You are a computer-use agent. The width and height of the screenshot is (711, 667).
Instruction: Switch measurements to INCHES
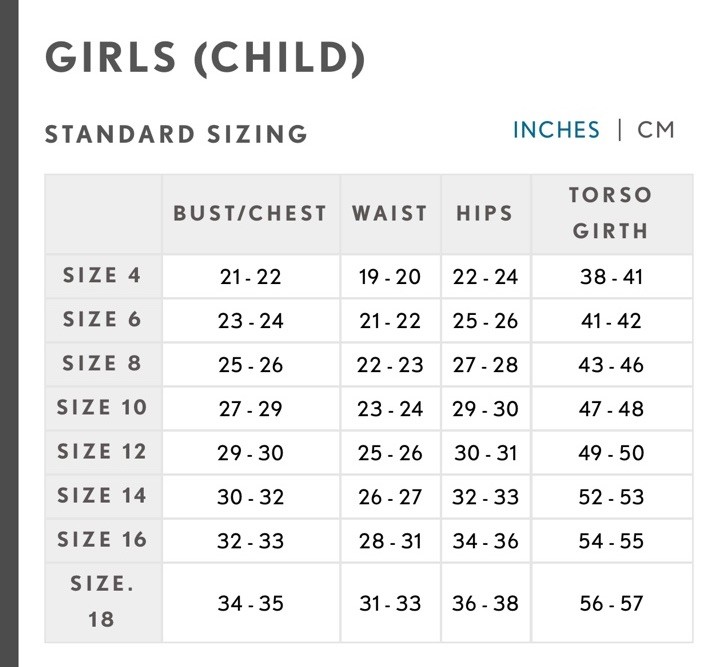point(556,130)
